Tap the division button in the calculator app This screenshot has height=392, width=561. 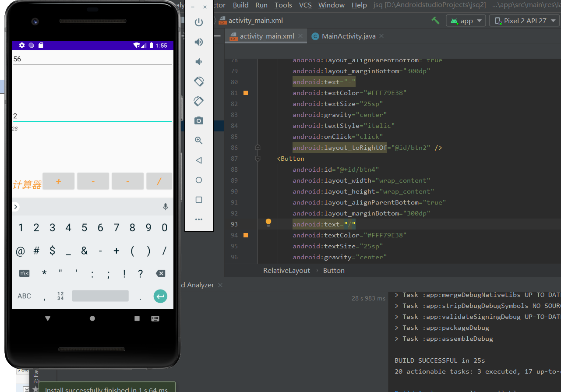click(159, 181)
